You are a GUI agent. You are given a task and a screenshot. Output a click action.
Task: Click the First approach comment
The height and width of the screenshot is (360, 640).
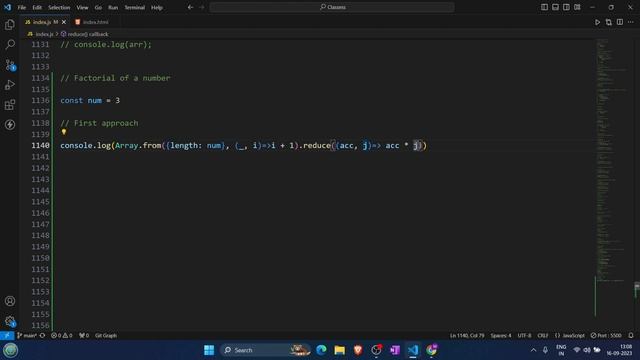tap(99, 123)
